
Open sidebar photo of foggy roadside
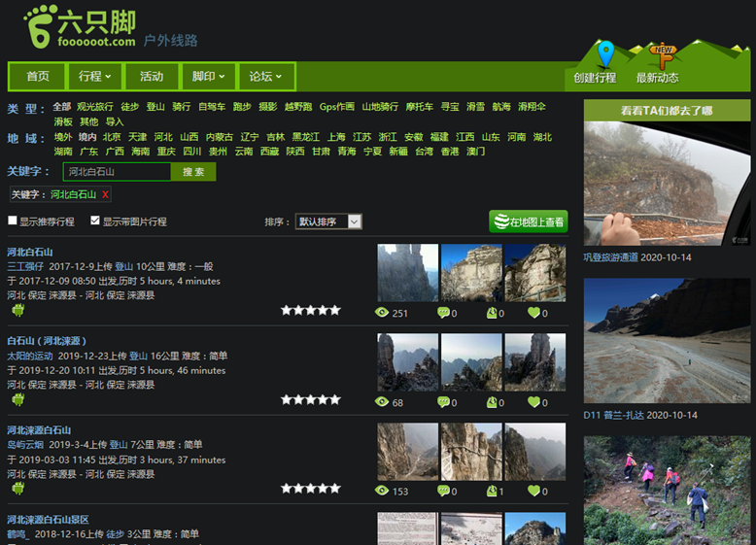click(x=667, y=184)
